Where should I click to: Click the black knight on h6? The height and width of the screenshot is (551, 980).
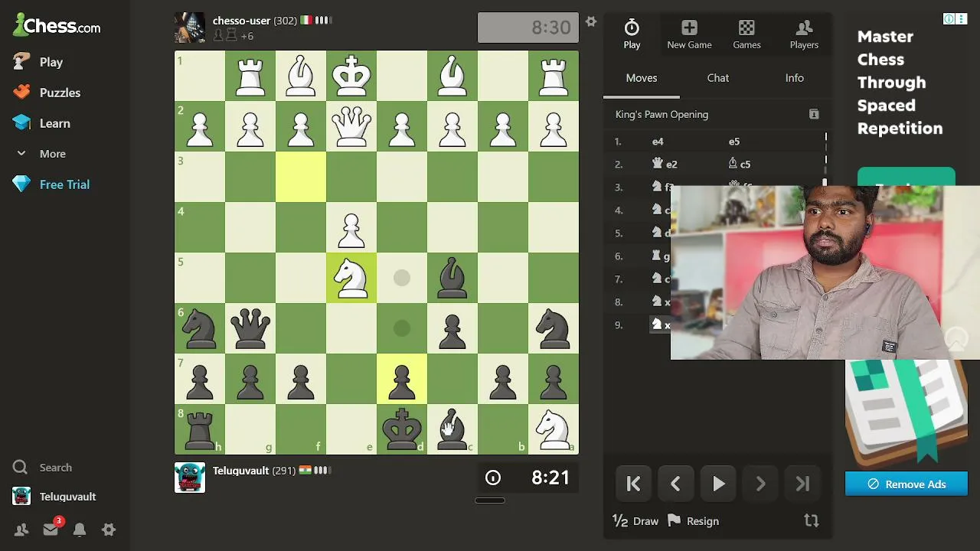(200, 328)
